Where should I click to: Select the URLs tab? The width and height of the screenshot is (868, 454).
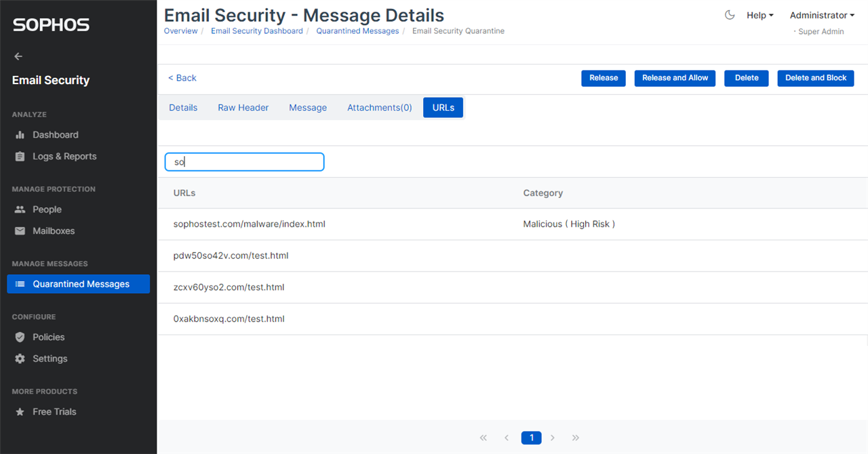click(443, 108)
